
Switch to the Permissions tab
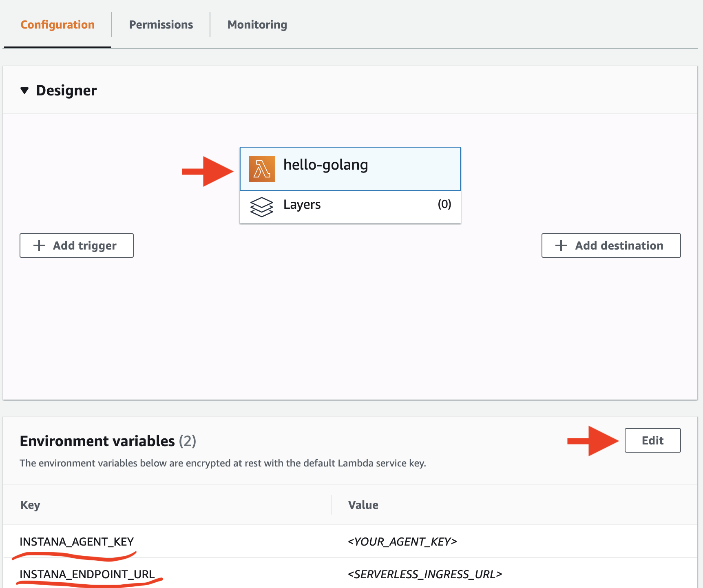pyautogui.click(x=161, y=24)
